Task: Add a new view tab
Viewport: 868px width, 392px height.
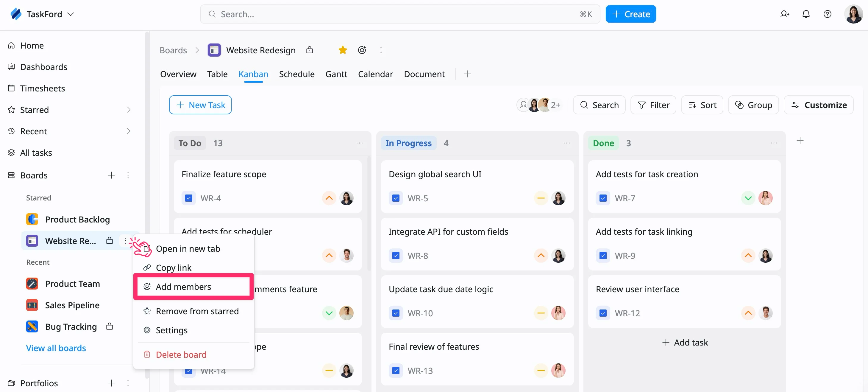Action: pyautogui.click(x=467, y=74)
